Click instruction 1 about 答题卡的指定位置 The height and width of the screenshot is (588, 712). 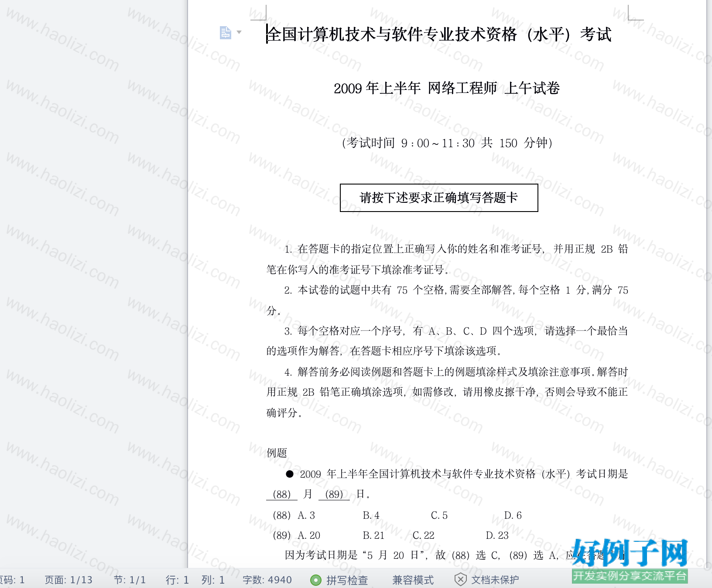(447, 259)
